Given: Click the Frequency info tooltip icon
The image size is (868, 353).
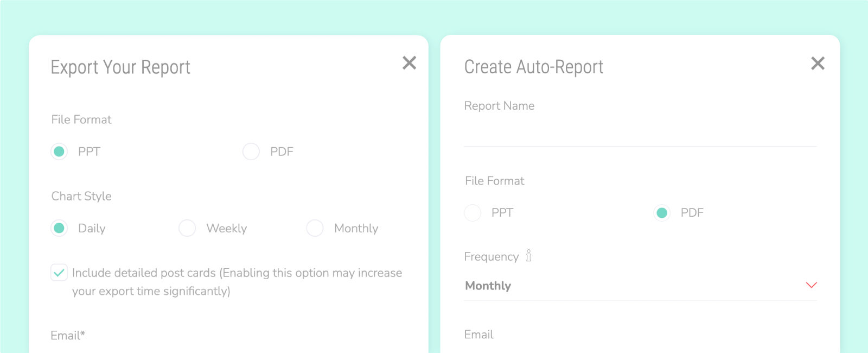Looking at the screenshot, I should tap(528, 256).
